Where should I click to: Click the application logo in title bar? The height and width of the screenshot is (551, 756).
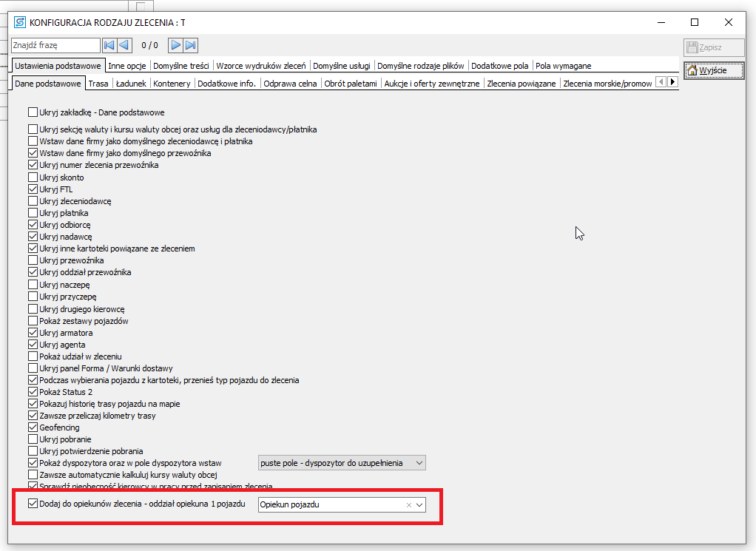click(20, 22)
